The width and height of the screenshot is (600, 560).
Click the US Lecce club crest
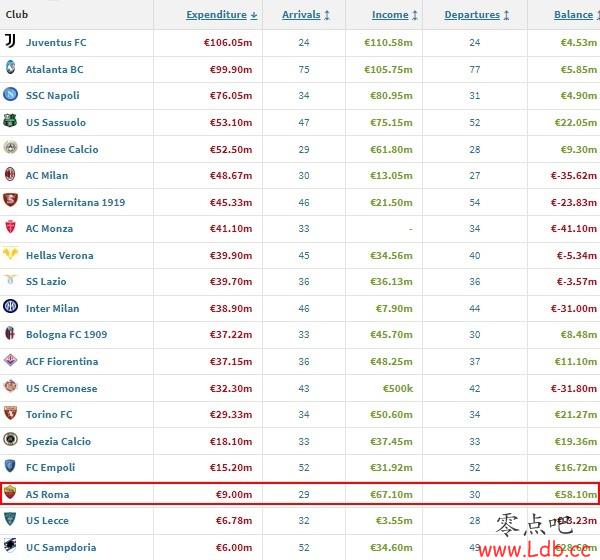coord(10,519)
